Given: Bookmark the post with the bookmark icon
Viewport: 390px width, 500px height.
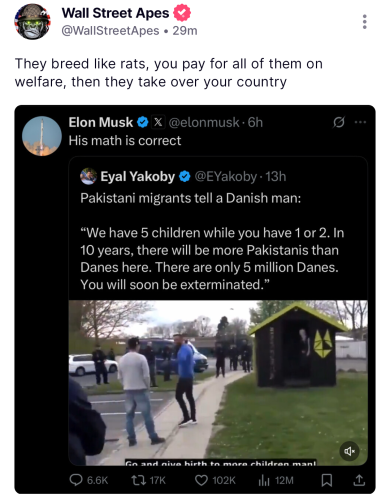Looking at the screenshot, I should click(327, 480).
